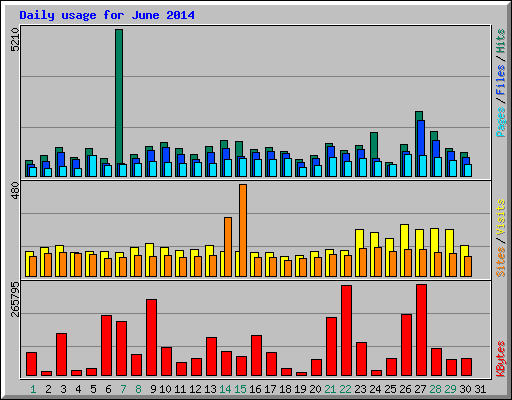
Task: Click the x-axis day label 3
Action: click(63, 389)
